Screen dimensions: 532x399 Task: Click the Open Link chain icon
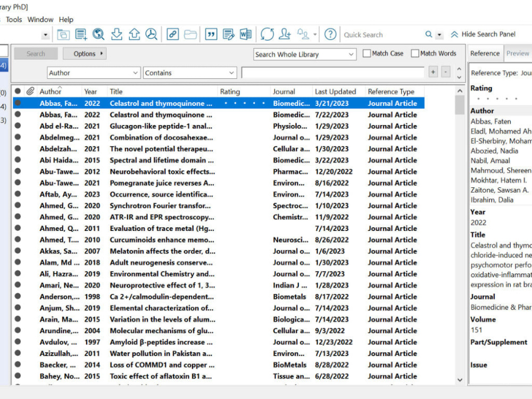pos(173,34)
